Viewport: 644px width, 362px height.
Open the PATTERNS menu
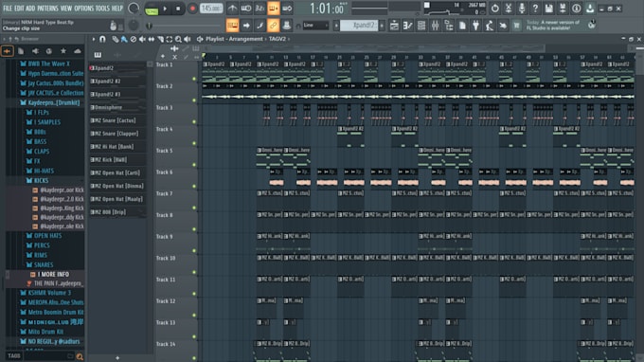click(48, 9)
